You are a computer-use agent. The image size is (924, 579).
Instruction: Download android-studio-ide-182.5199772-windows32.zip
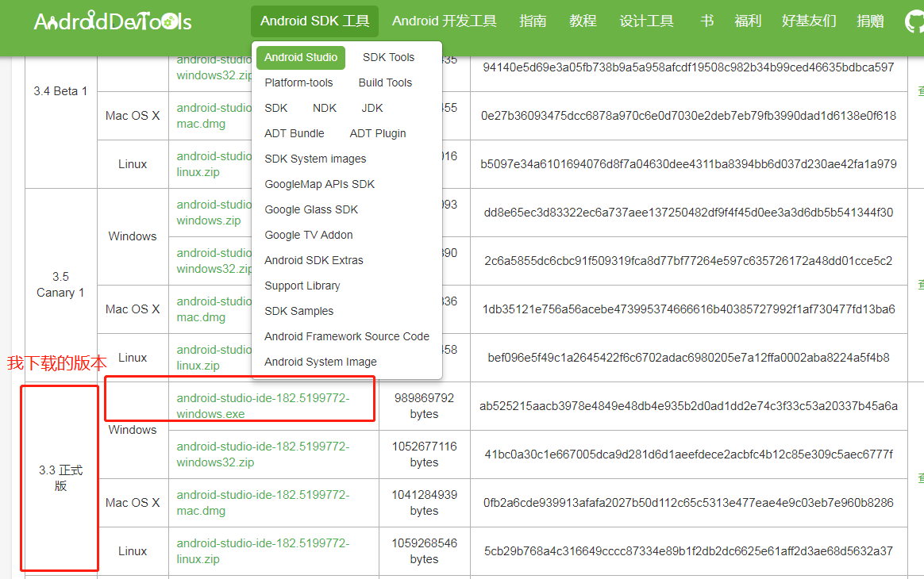click(x=263, y=454)
